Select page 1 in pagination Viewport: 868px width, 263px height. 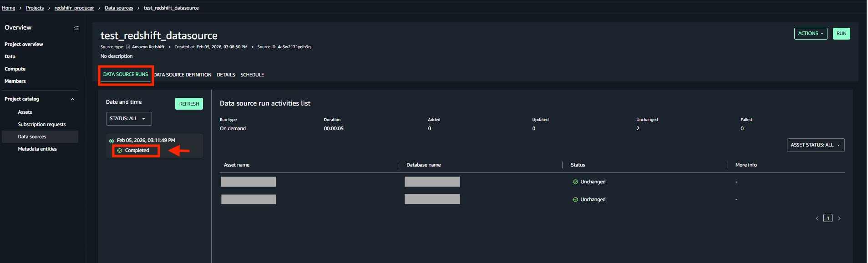point(828,218)
